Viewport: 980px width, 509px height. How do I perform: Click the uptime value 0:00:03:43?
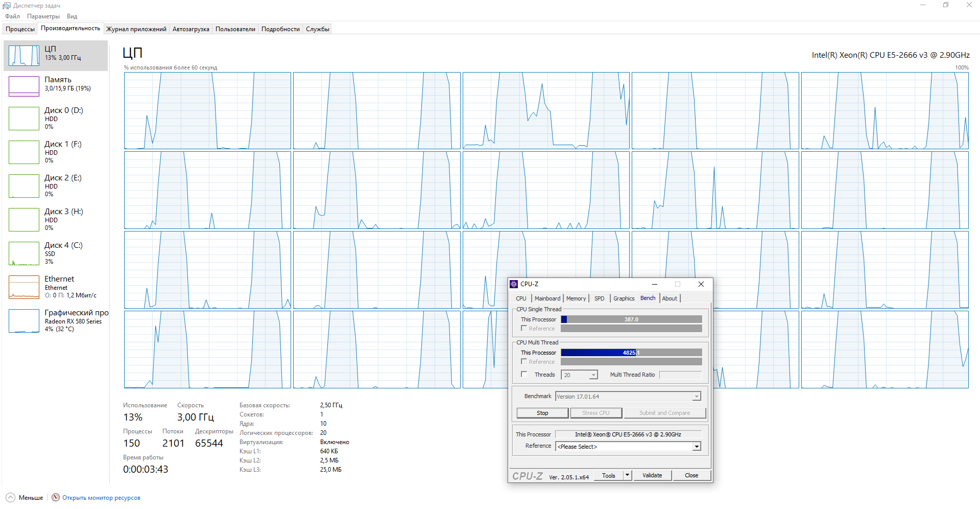[146, 469]
